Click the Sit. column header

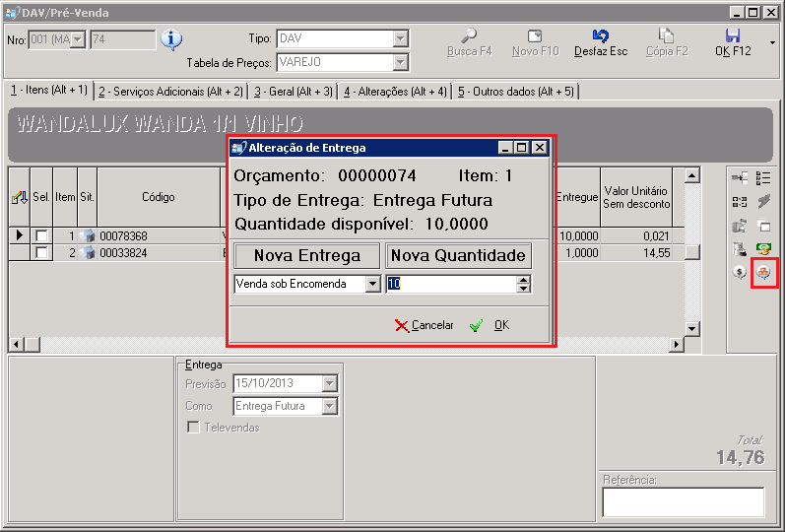[87, 197]
